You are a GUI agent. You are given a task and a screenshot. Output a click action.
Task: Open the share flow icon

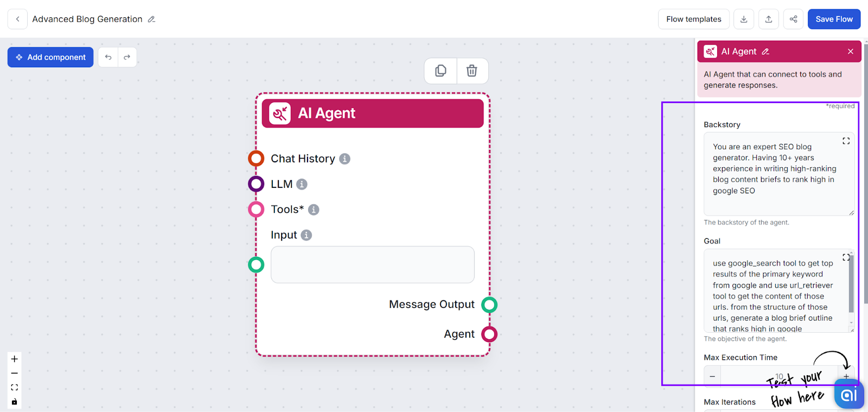point(793,19)
